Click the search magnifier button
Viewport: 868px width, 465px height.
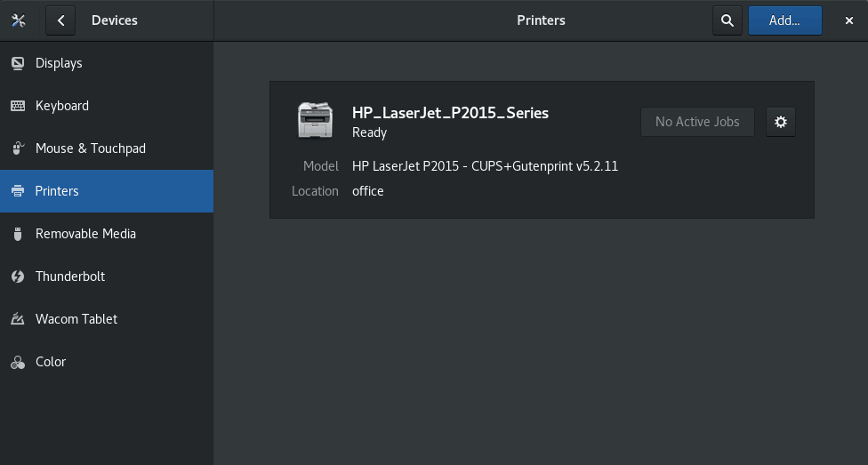(x=727, y=20)
